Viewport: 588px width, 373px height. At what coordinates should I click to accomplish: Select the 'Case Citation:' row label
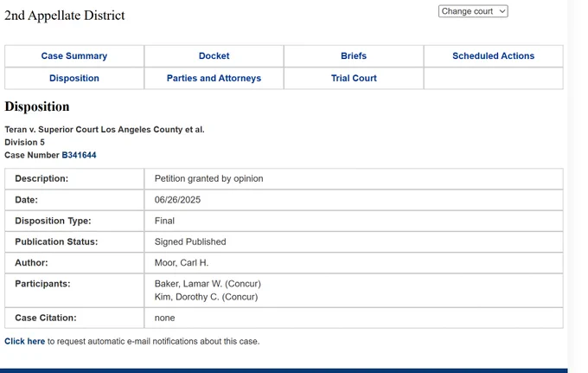coord(46,318)
